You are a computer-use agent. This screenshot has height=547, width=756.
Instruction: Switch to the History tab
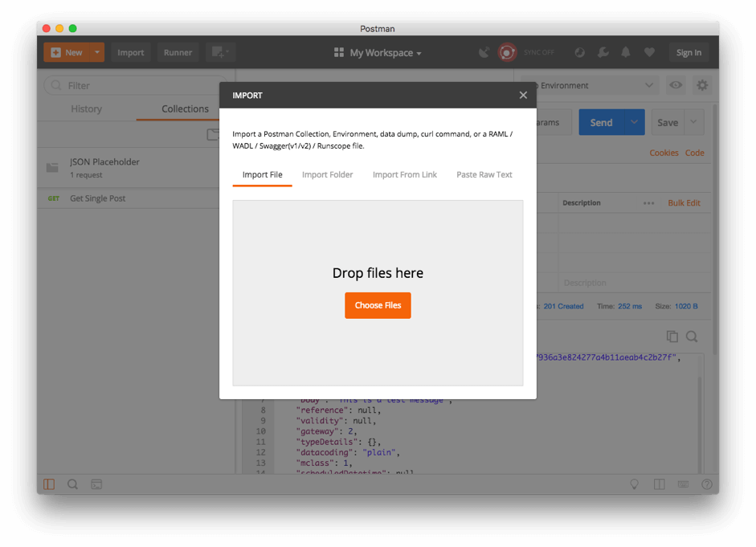[x=86, y=109]
